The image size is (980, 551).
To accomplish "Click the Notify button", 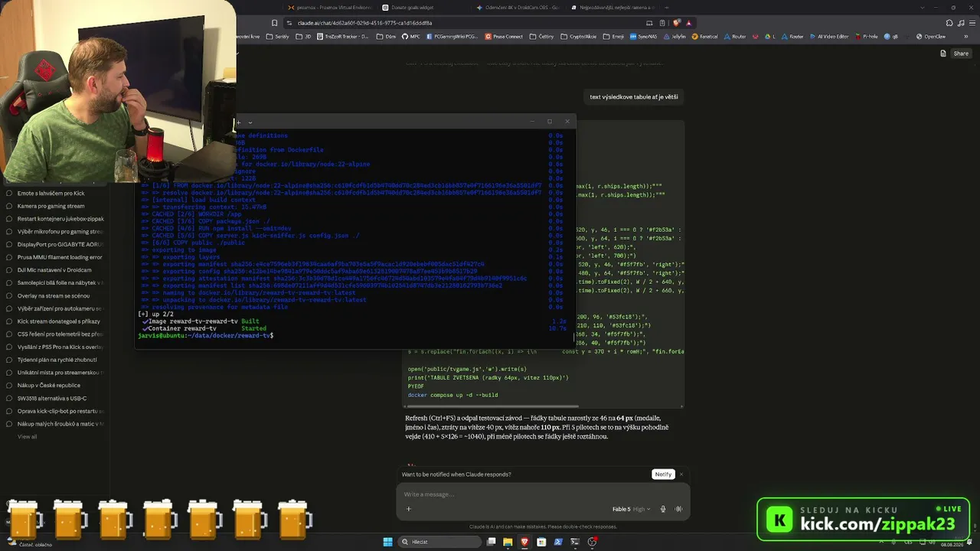I will [x=663, y=474].
